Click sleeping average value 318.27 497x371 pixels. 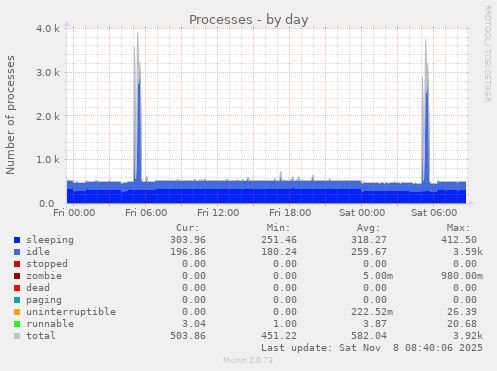[369, 240]
